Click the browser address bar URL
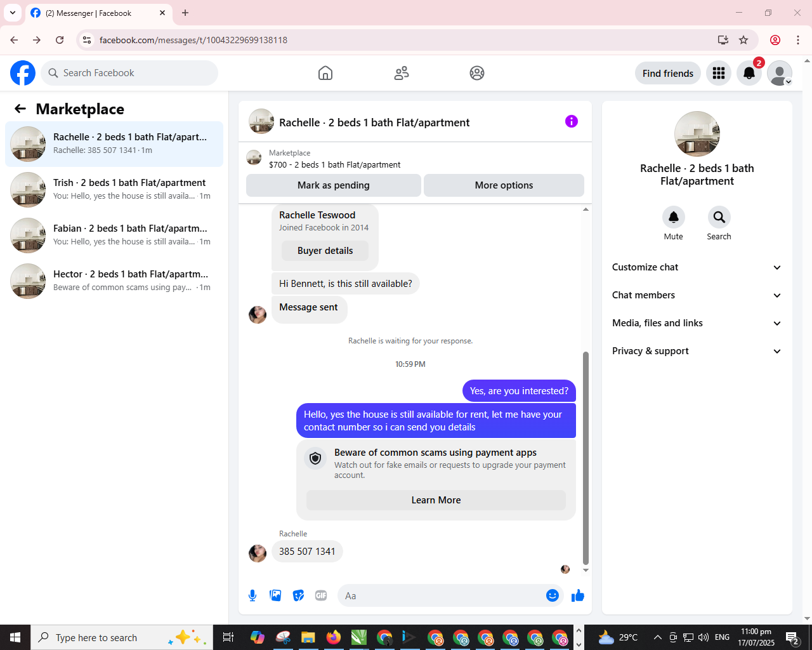This screenshot has height=650, width=812. point(193,40)
